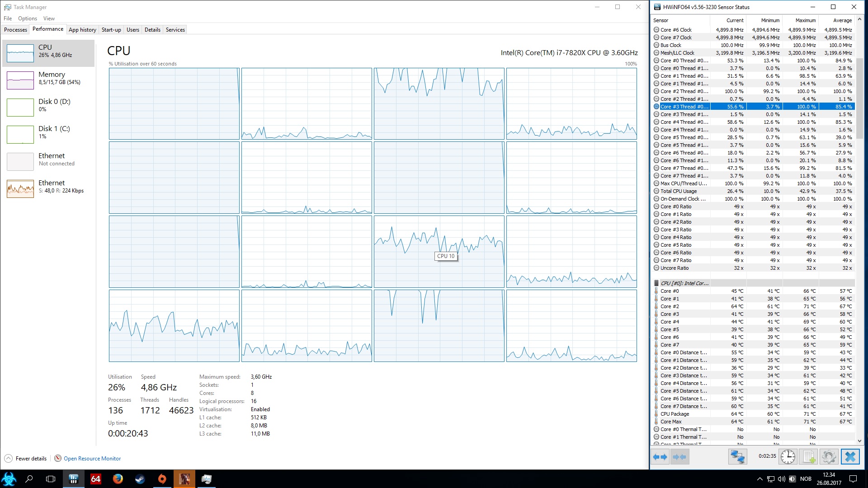868x488 pixels.
Task: Switch to App history tab
Action: point(82,30)
